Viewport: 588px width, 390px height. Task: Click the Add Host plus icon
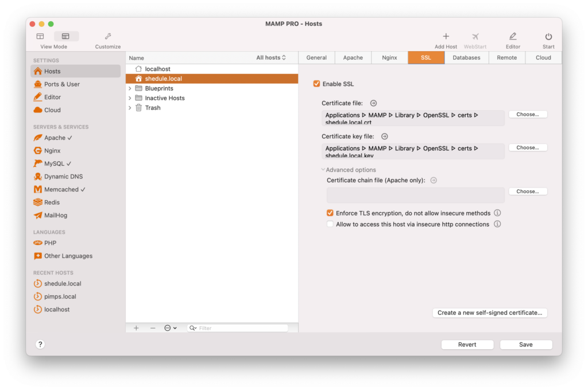click(x=446, y=36)
